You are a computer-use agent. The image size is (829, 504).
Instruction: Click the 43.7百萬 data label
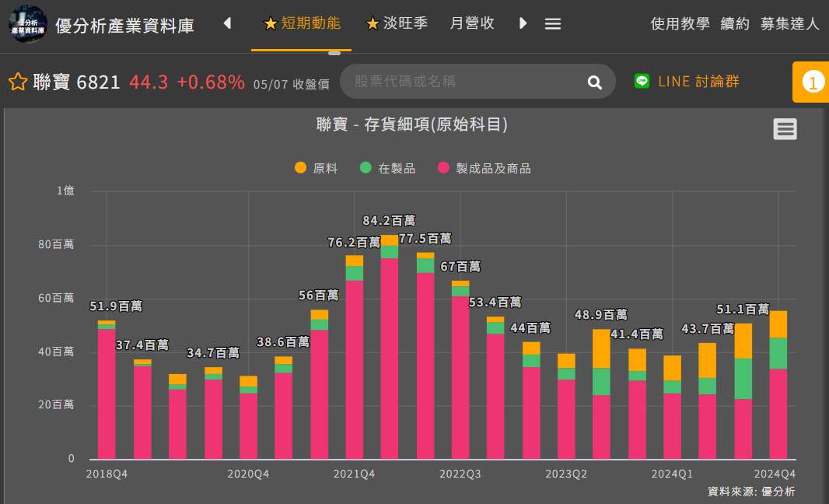(708, 329)
